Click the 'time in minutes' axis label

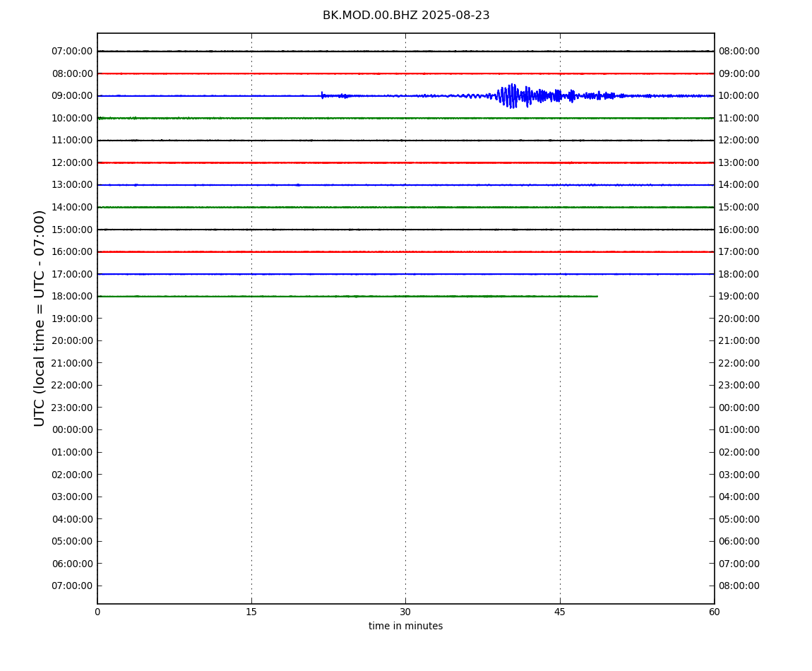pos(405,626)
